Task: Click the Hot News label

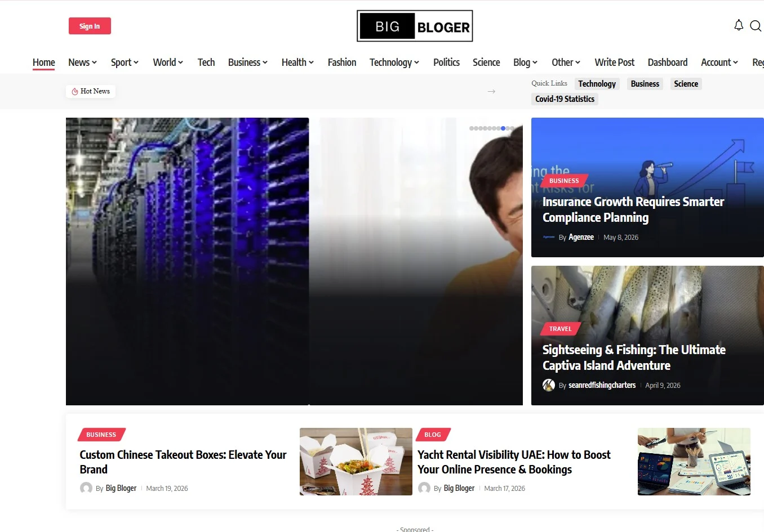Action: coord(95,91)
